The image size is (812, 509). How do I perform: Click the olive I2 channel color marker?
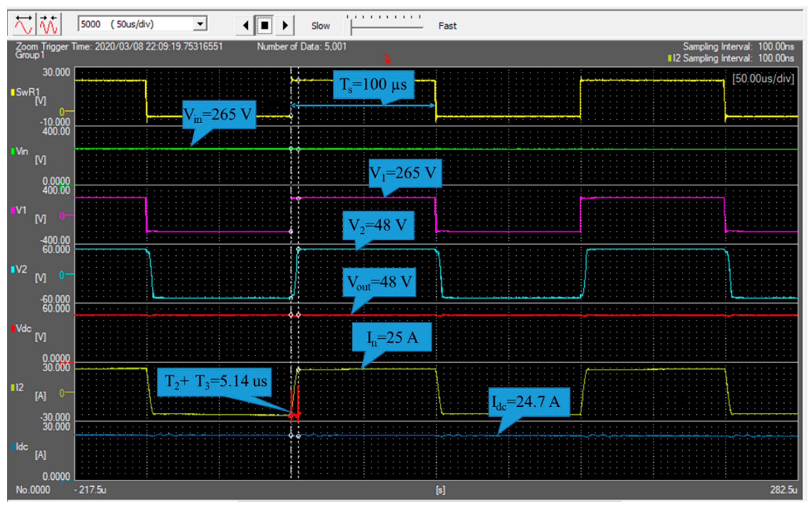pos(13,388)
